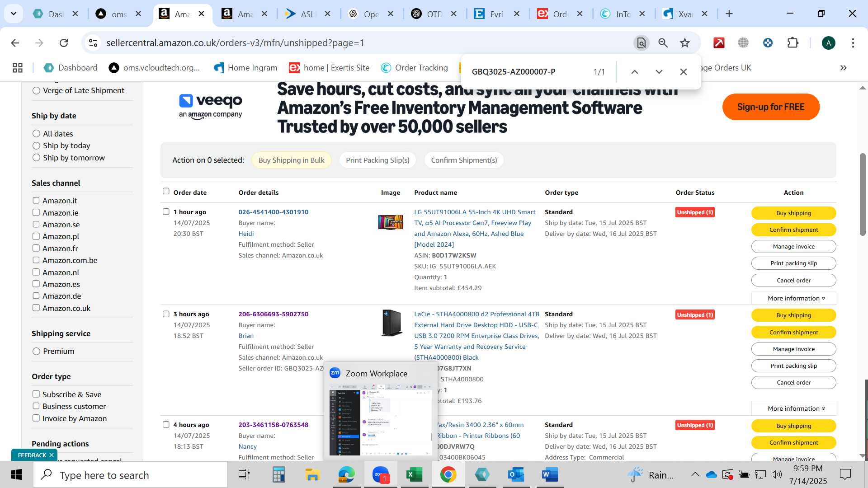Open a new browser tab

(x=729, y=14)
